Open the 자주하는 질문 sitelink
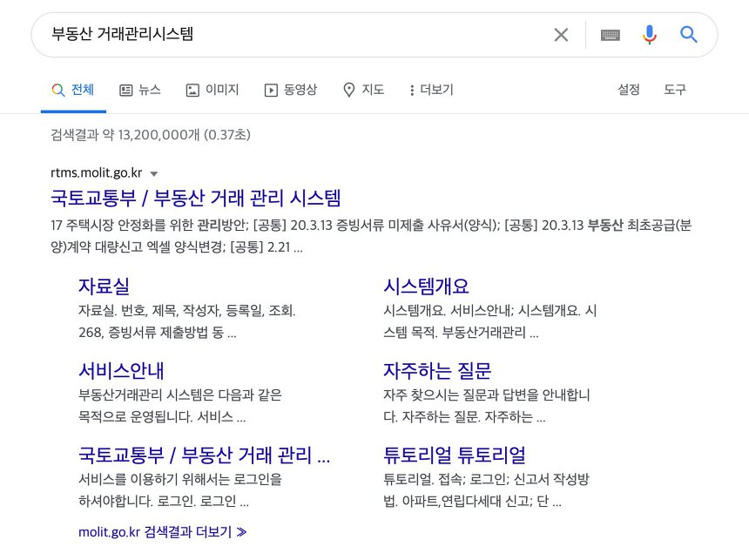 [x=437, y=370]
